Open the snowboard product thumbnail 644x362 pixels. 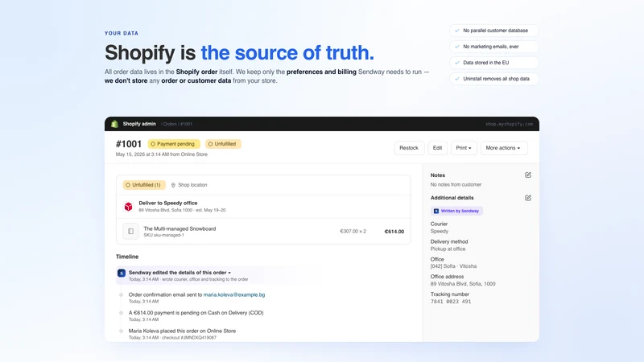(130, 232)
